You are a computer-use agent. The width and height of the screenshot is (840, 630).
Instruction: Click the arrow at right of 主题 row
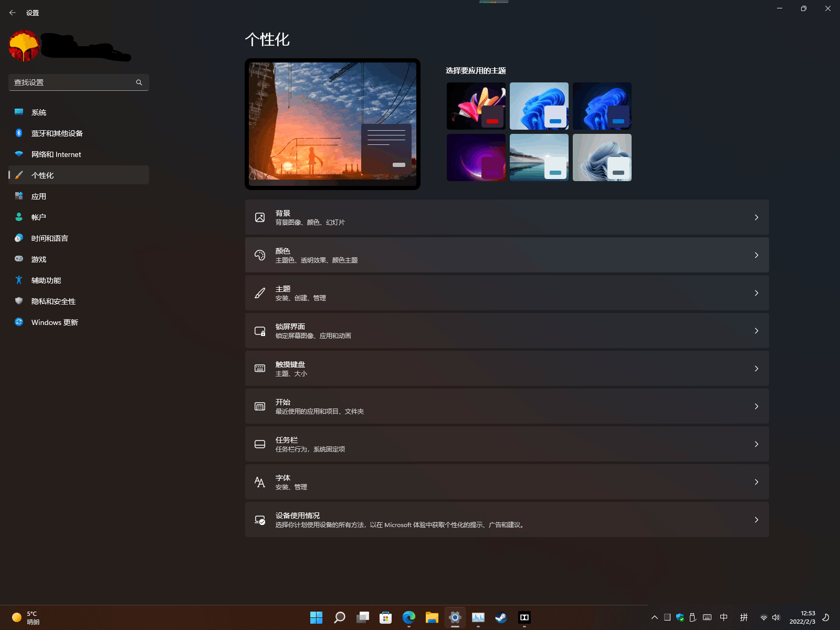coord(757,293)
